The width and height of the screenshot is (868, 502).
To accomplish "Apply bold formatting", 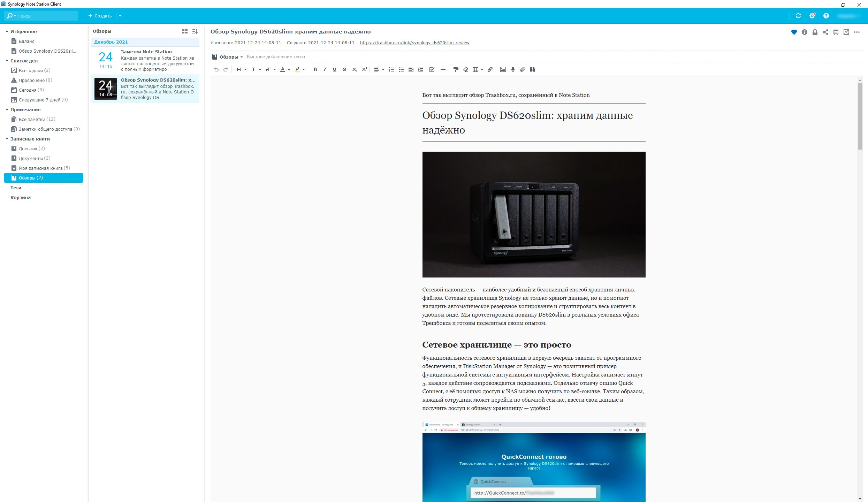I will [x=315, y=69].
